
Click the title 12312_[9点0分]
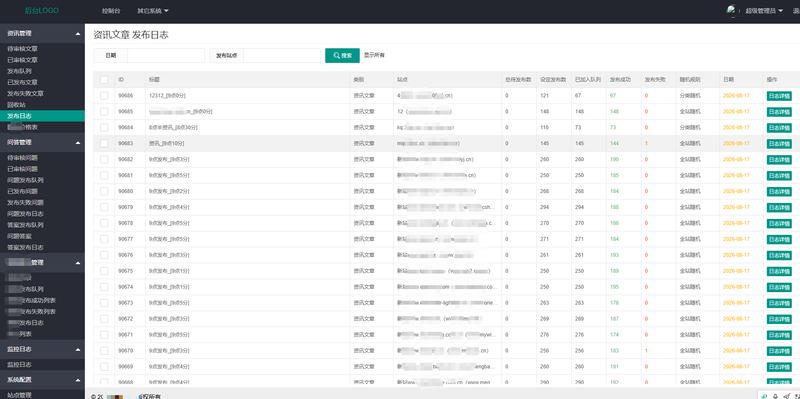coord(166,95)
